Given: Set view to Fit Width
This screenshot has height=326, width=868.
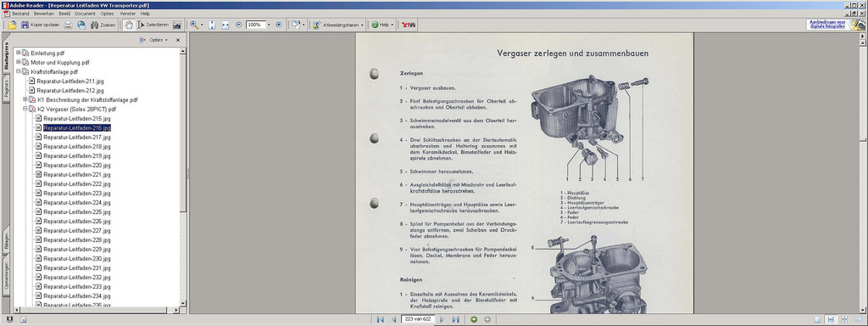Looking at the screenshot, I should click(225, 25).
